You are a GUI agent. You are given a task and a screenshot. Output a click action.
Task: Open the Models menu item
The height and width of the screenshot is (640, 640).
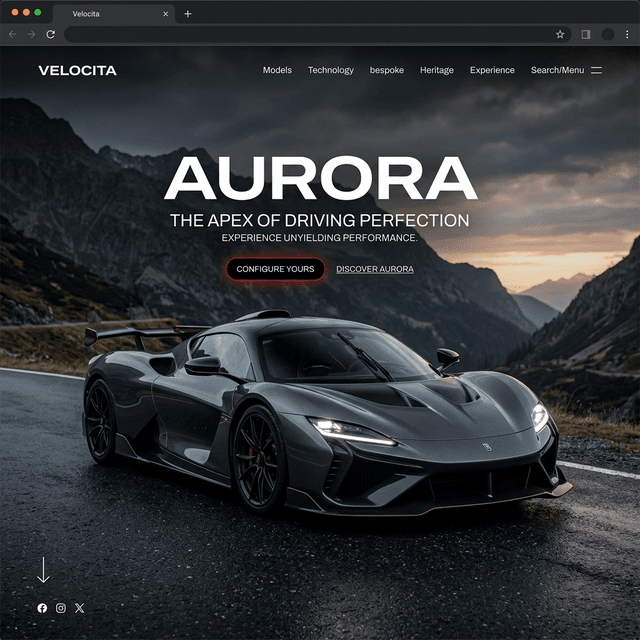[x=277, y=70]
